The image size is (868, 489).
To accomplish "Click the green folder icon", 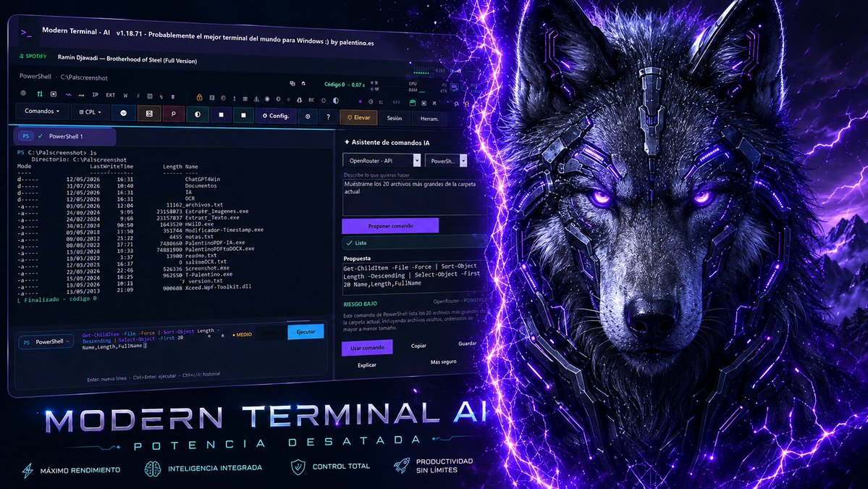I will [413, 103].
